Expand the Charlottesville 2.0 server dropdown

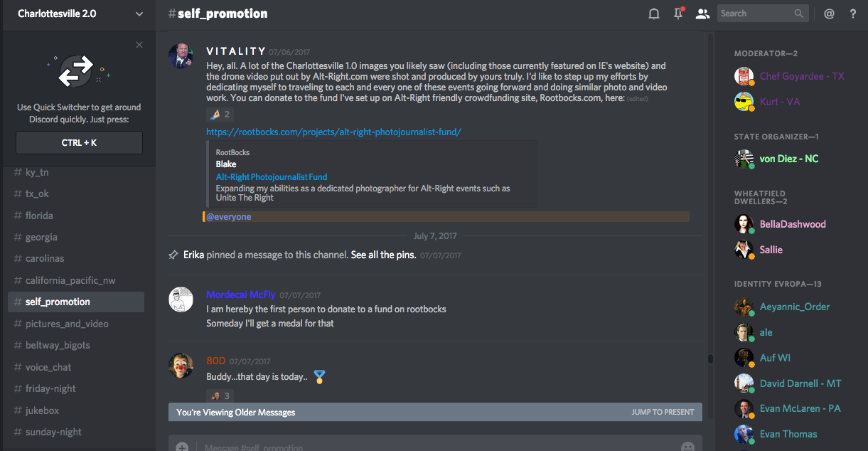[x=139, y=14]
